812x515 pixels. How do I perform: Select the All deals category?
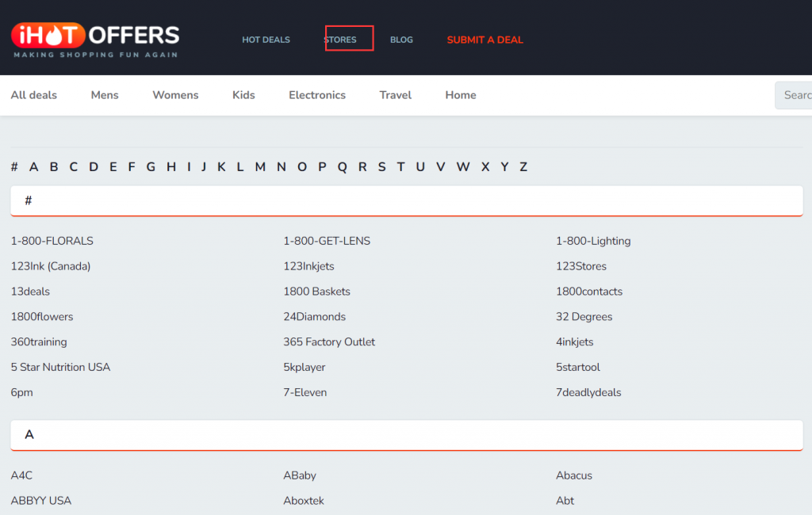[33, 95]
